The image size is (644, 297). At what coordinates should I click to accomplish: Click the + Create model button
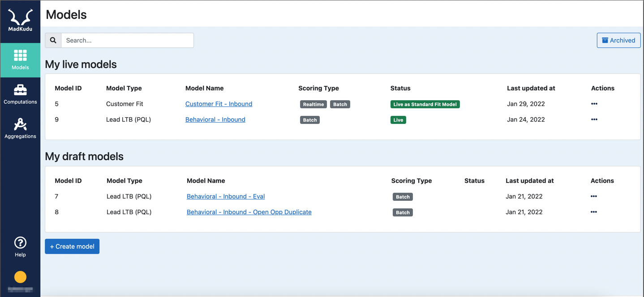tap(72, 246)
